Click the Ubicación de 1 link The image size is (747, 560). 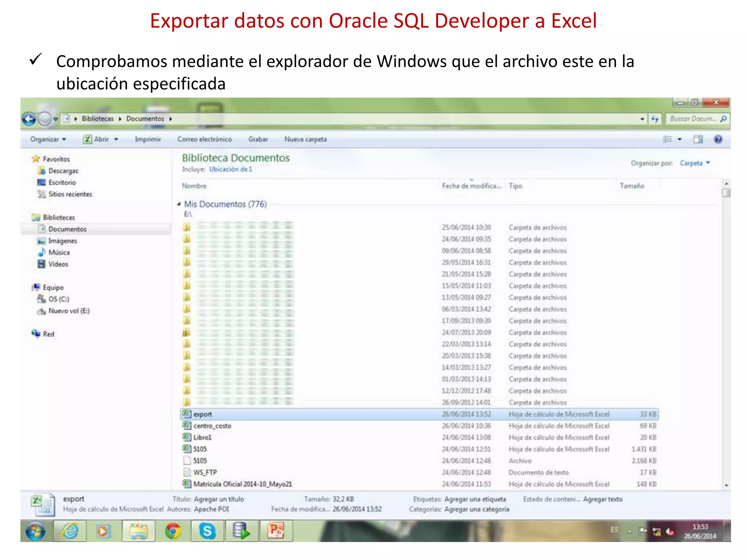coord(231,169)
